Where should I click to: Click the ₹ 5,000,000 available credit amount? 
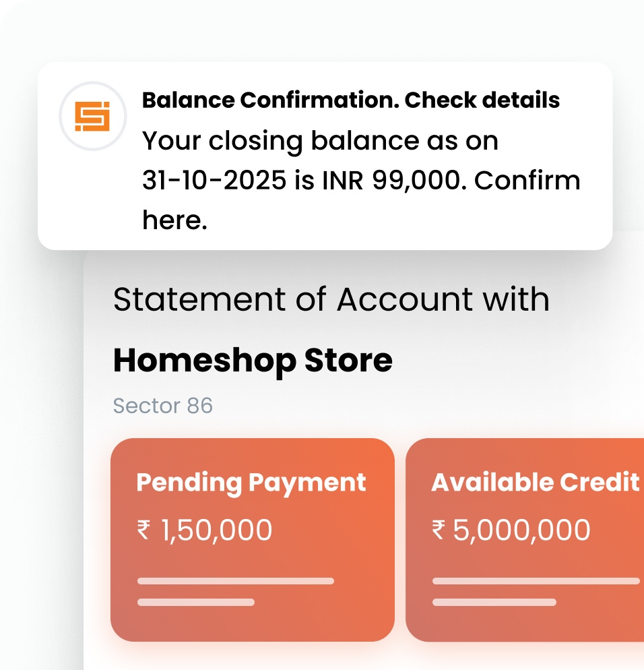(511, 530)
